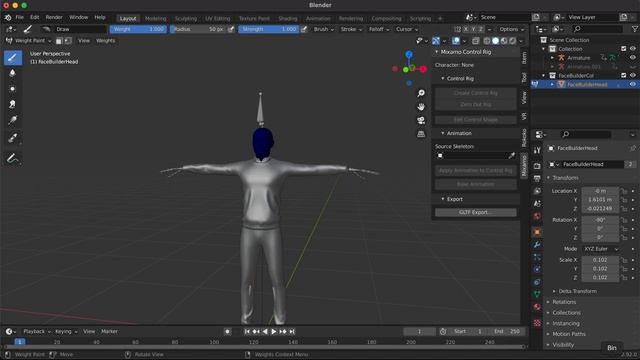Hide FaceBuilderHead via its eye icon
Image resolution: width=640 pixels, height=360 pixels.
(633, 84)
